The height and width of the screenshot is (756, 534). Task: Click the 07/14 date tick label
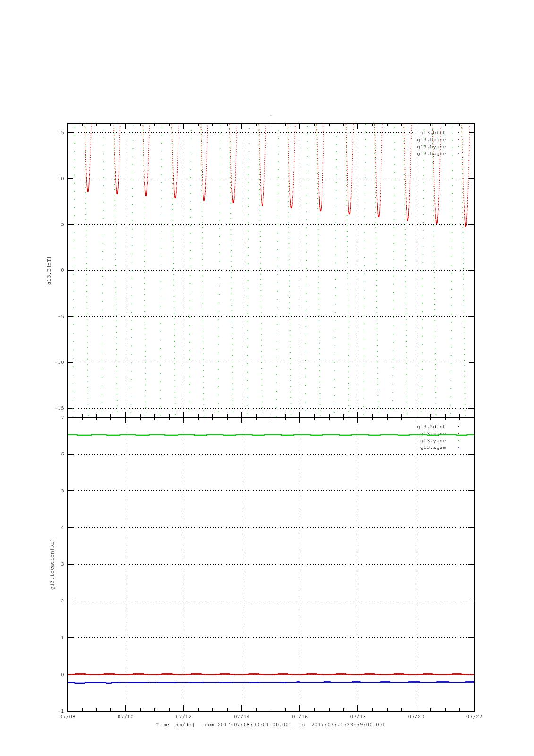[242, 717]
